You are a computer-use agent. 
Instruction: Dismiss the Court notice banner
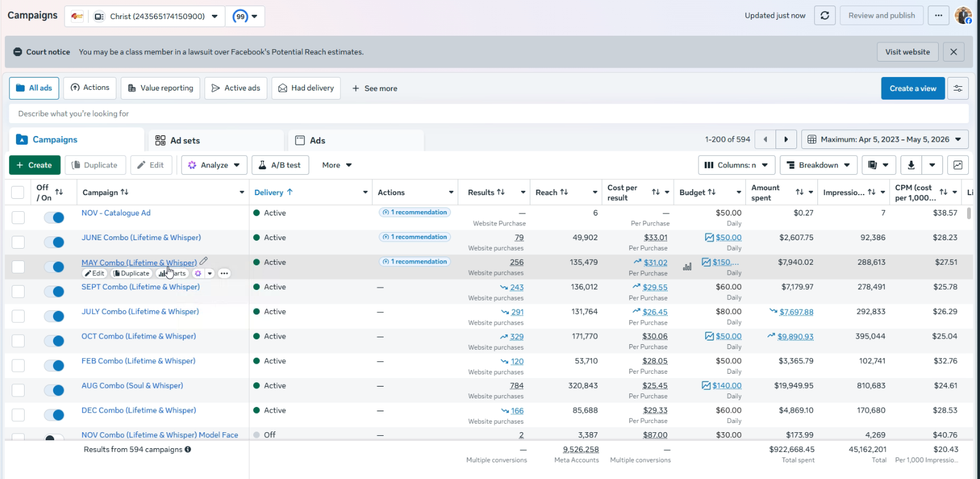pos(954,52)
